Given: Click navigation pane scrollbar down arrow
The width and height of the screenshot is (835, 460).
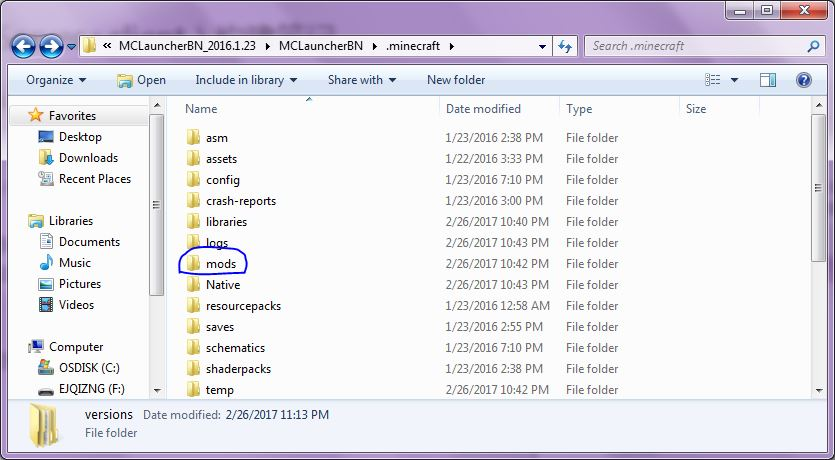Looking at the screenshot, I should [157, 391].
